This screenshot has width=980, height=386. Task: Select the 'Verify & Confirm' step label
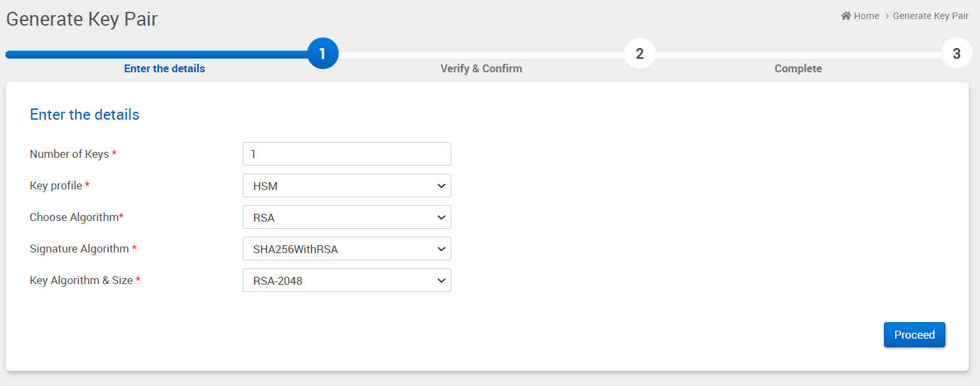coord(481,68)
